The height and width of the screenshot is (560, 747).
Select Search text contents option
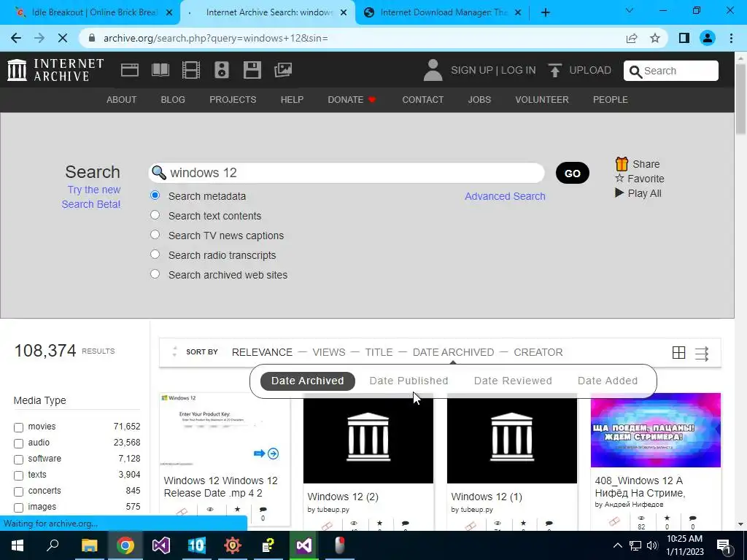pyautogui.click(x=155, y=215)
